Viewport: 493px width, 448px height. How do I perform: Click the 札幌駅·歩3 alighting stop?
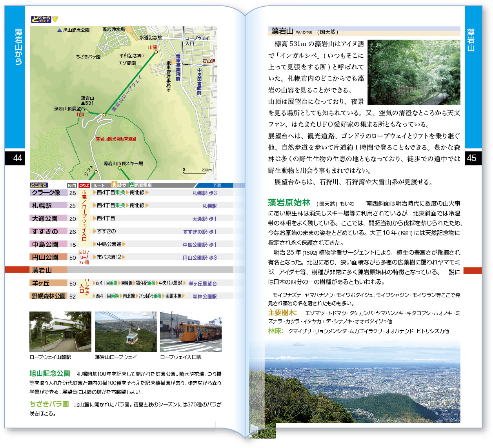204,193
